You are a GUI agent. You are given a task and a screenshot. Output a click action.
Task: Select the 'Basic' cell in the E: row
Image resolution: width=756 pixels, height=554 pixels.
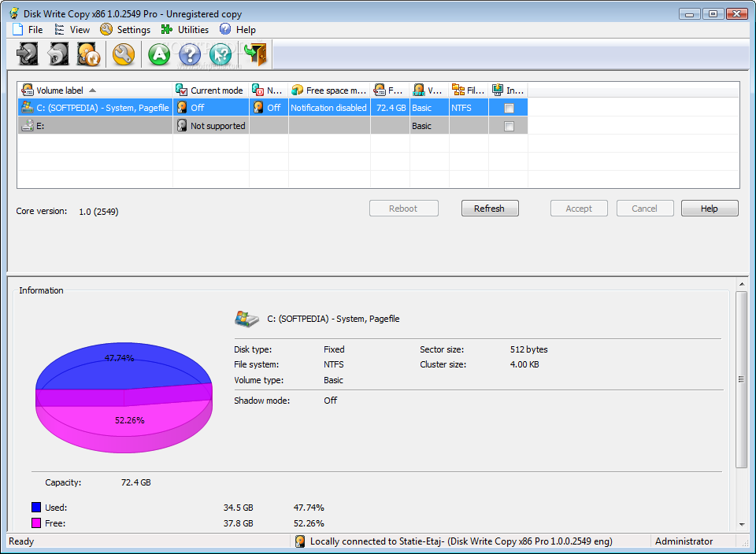tap(429, 126)
